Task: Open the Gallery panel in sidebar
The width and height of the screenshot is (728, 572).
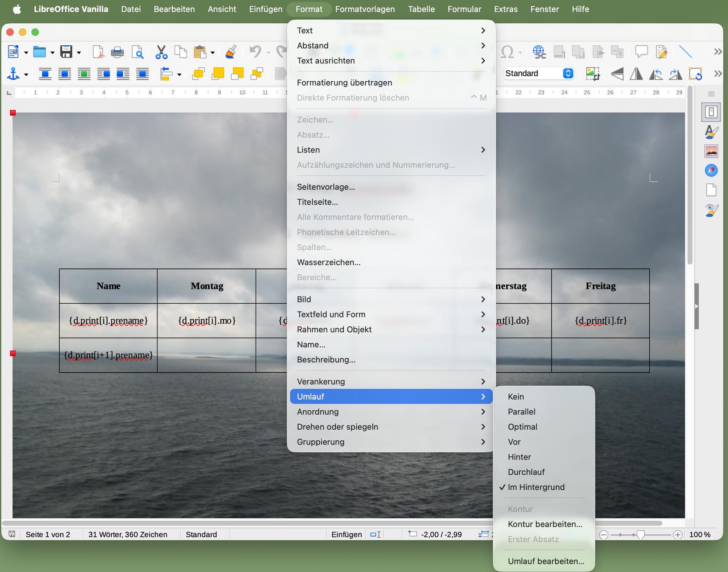Action: click(711, 151)
